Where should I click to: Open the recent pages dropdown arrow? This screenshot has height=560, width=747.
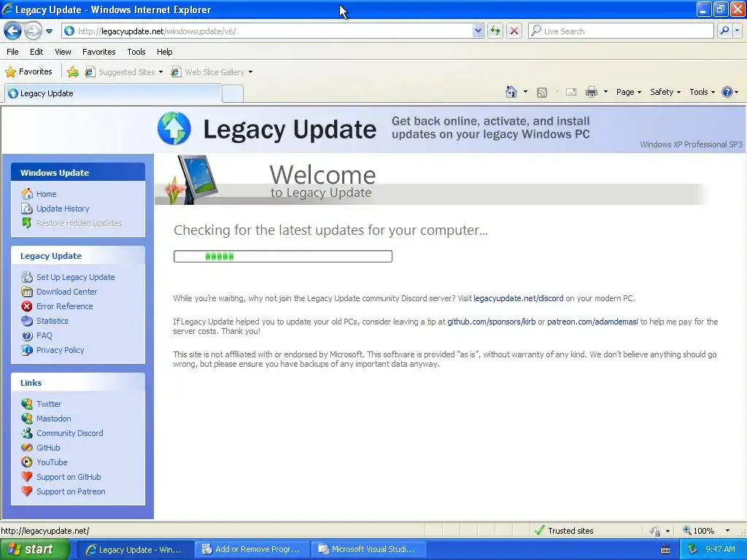(49, 31)
